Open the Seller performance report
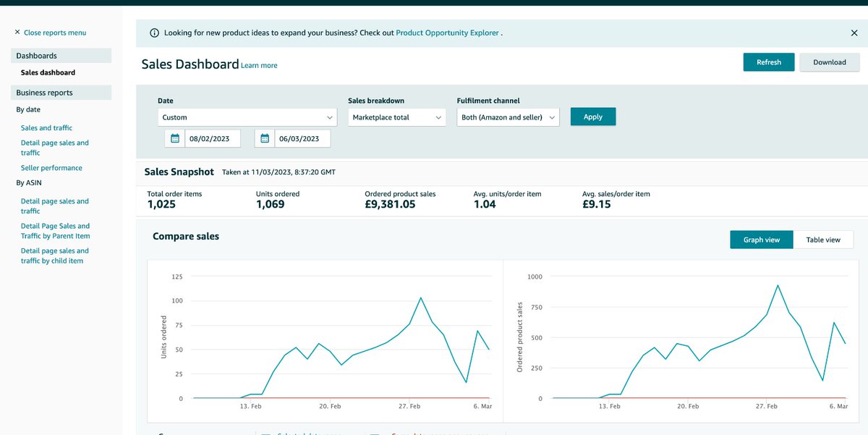 (x=51, y=167)
